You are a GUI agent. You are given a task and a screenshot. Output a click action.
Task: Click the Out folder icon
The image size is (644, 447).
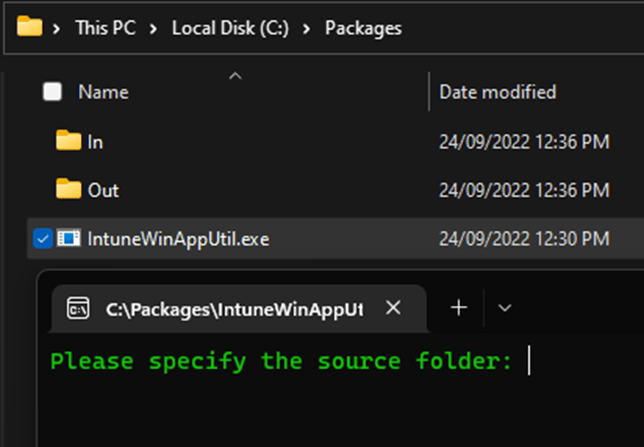(x=68, y=190)
